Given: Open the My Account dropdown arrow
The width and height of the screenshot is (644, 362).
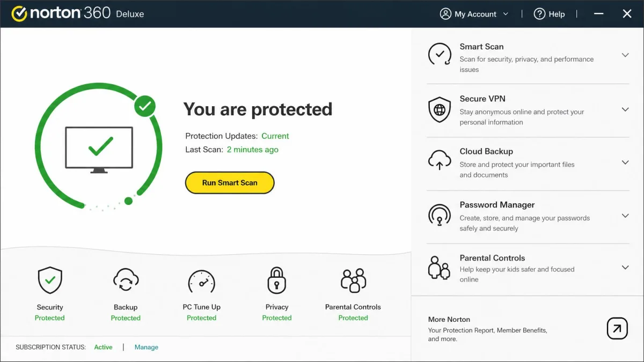Looking at the screenshot, I should coord(506,14).
